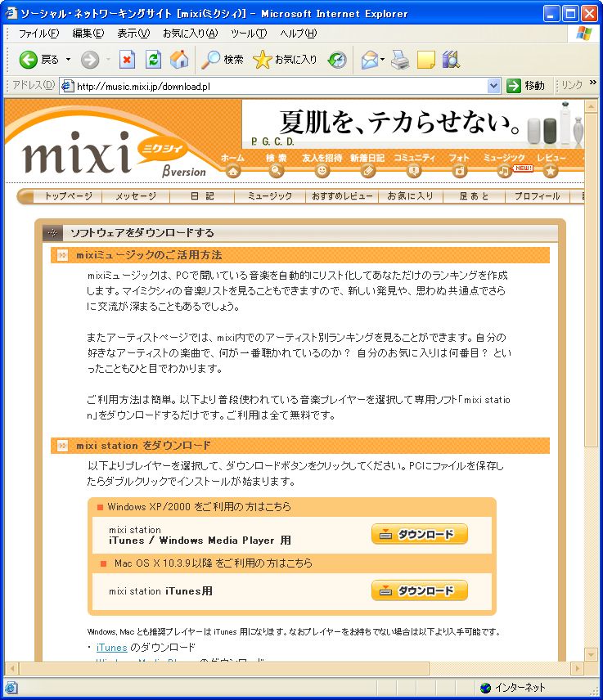Click the フォト nav icon

[x=459, y=170]
